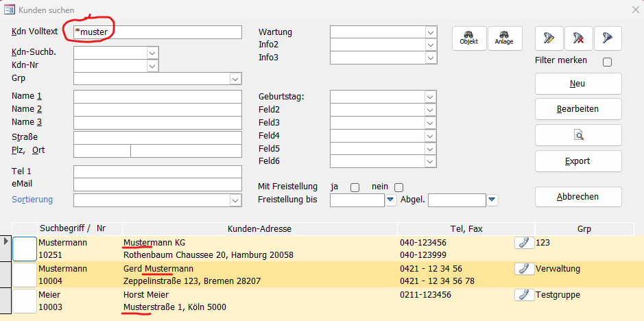This screenshot has height=321, width=644.
Task: Click phone icon for Horst Meier
Action: coord(525,295)
